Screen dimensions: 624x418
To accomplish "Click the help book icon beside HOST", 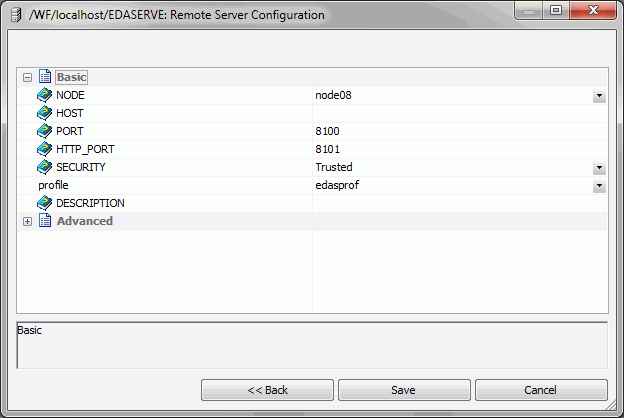I will click(44, 113).
